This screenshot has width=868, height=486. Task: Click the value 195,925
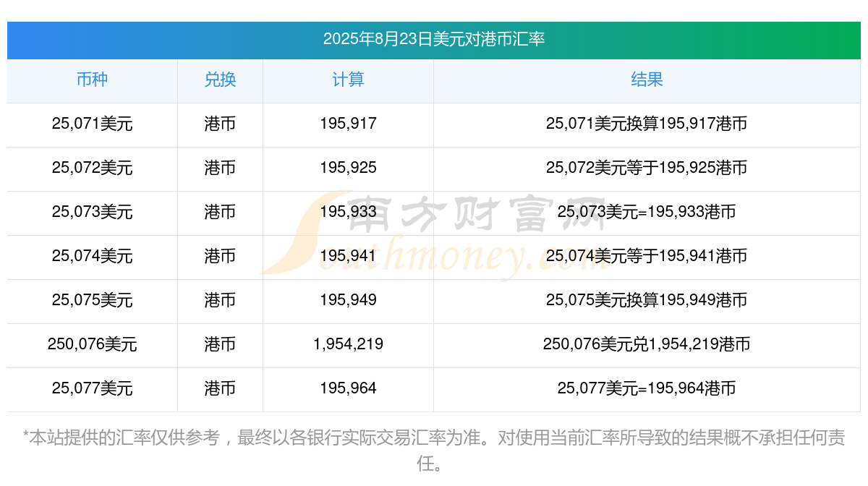point(348,168)
